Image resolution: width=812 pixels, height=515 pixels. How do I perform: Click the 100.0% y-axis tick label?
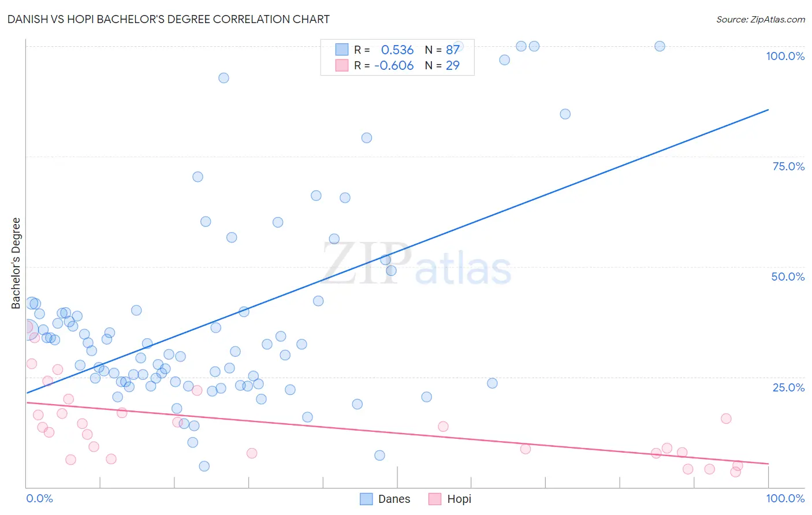(x=785, y=56)
